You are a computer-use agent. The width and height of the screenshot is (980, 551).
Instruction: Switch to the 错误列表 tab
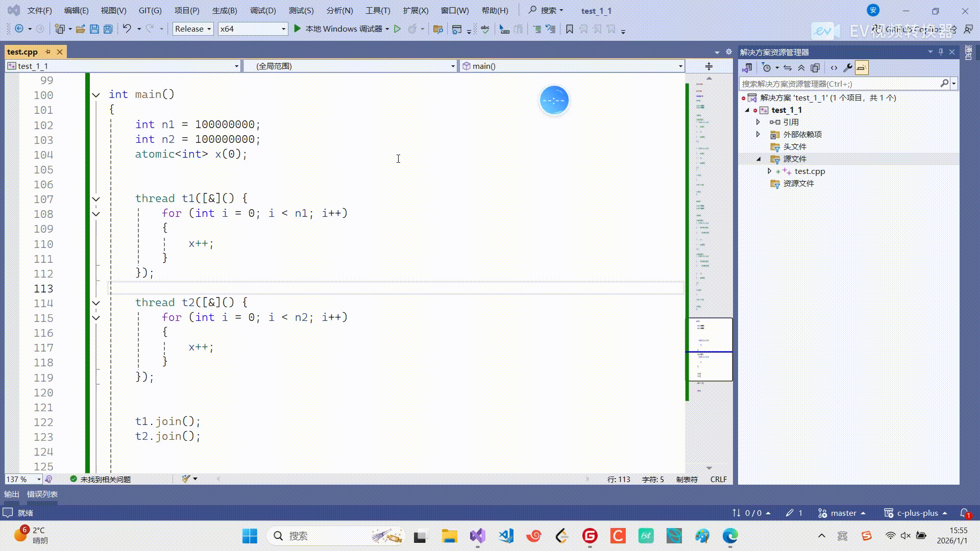(42, 494)
